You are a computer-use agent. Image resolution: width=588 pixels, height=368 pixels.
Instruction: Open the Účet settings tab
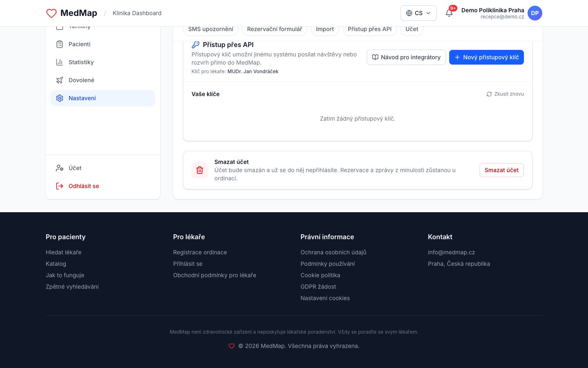(x=412, y=29)
